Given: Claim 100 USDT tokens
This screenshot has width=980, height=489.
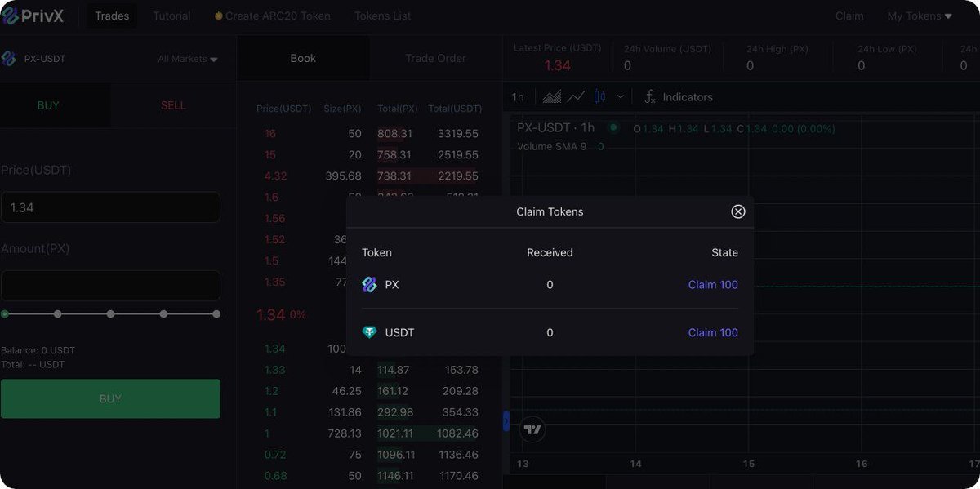Looking at the screenshot, I should click(713, 332).
